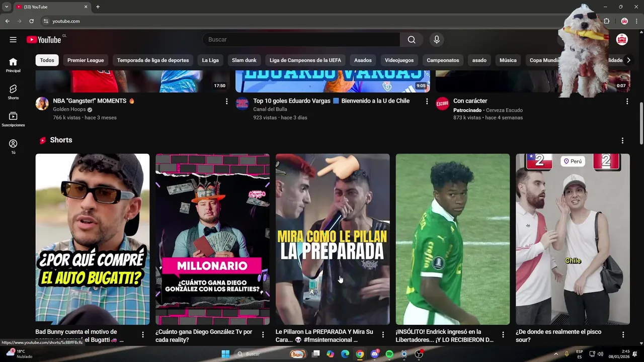The image size is (644, 362).
Task: Open Chrome three-dot menu
Action: click(x=636, y=21)
